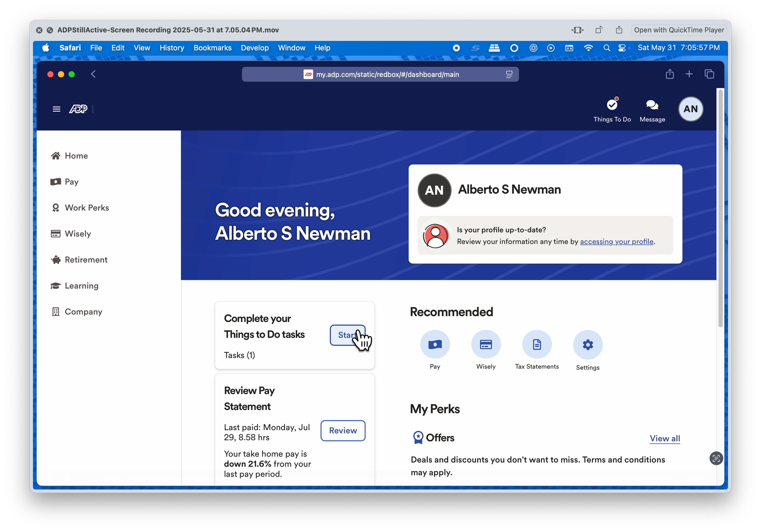761x532 pixels.
Task: Click the ChatGPT menu bar icon
Action: (533, 48)
